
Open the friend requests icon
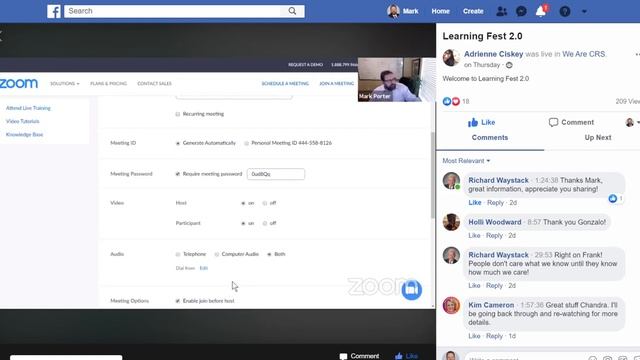(501, 11)
